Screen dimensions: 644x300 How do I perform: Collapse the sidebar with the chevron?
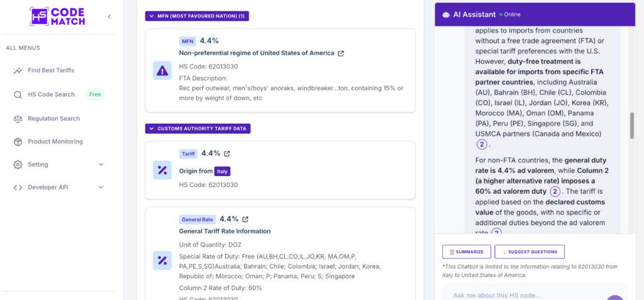[x=109, y=16]
